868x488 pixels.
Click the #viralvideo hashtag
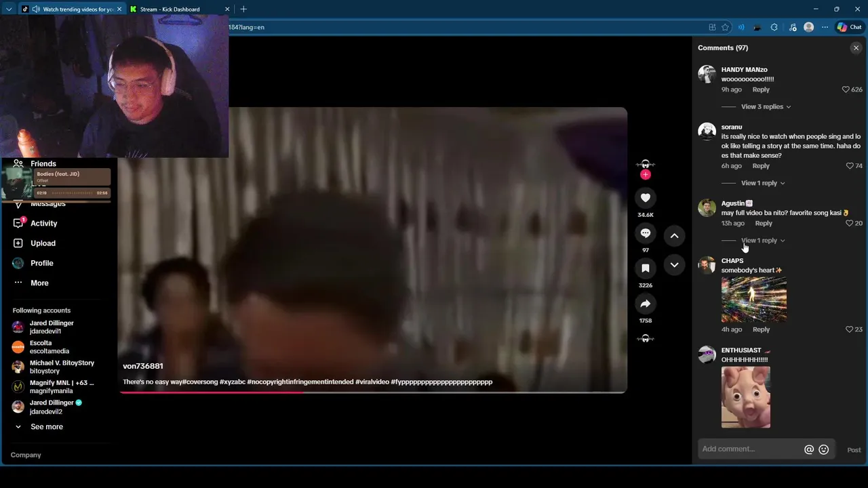pos(372,382)
